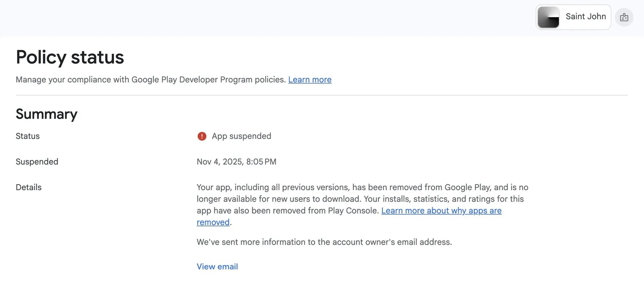This screenshot has width=644, height=290.
Task: Open the Saint John account name
Action: coord(586,16)
